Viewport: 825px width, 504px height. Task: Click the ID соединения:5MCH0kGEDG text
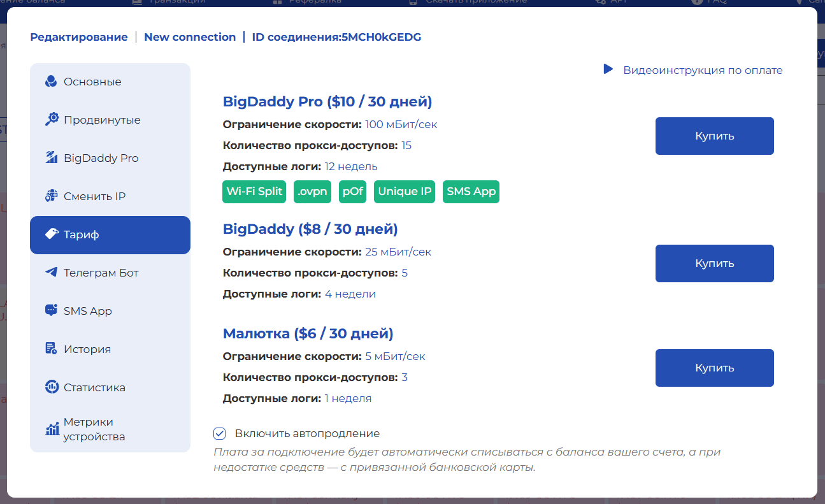coord(336,37)
